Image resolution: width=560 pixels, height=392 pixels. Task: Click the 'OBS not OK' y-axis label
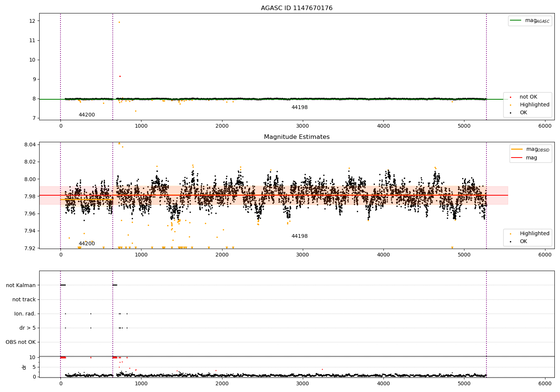click(21, 342)
